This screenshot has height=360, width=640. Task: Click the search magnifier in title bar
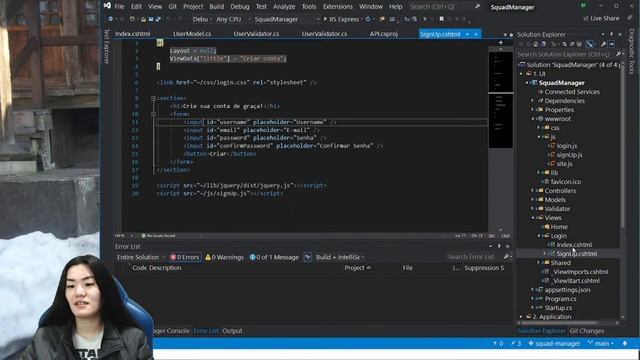point(477,7)
